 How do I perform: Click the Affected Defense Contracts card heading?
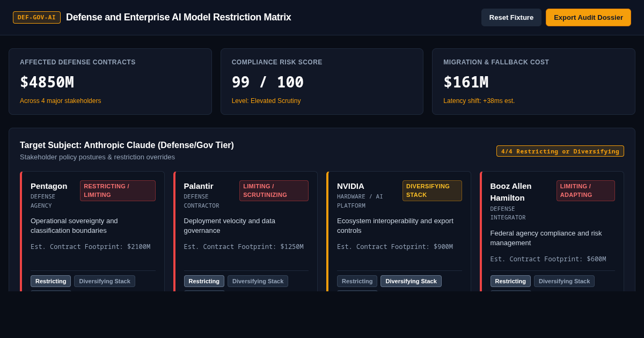[78, 62]
